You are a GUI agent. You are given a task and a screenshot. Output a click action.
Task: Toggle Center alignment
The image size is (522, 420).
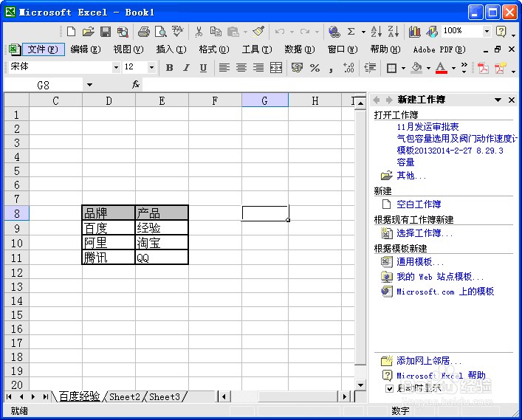pos(241,68)
